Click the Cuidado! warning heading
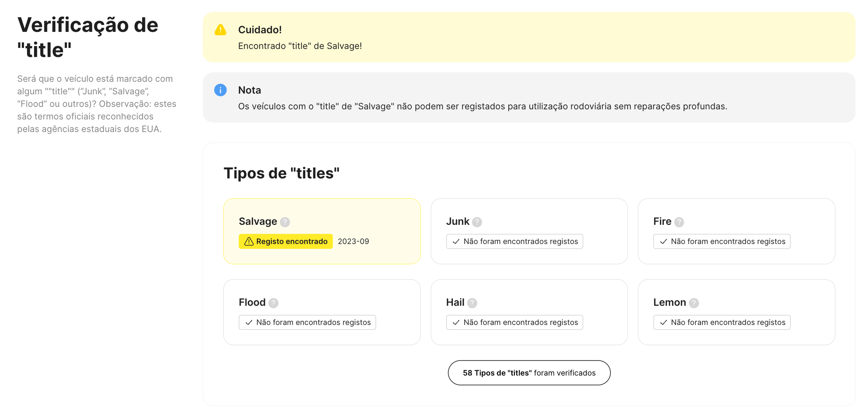This screenshot has width=868, height=418. click(x=259, y=30)
